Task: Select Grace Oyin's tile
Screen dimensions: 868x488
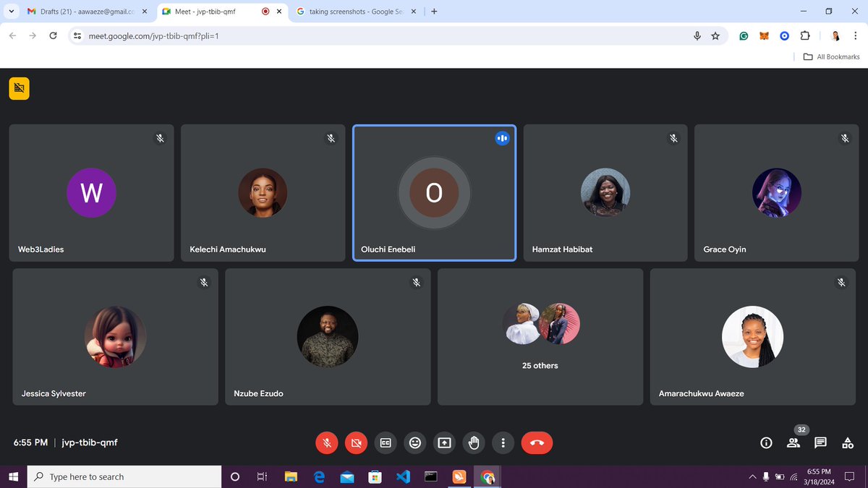Action: point(777,193)
